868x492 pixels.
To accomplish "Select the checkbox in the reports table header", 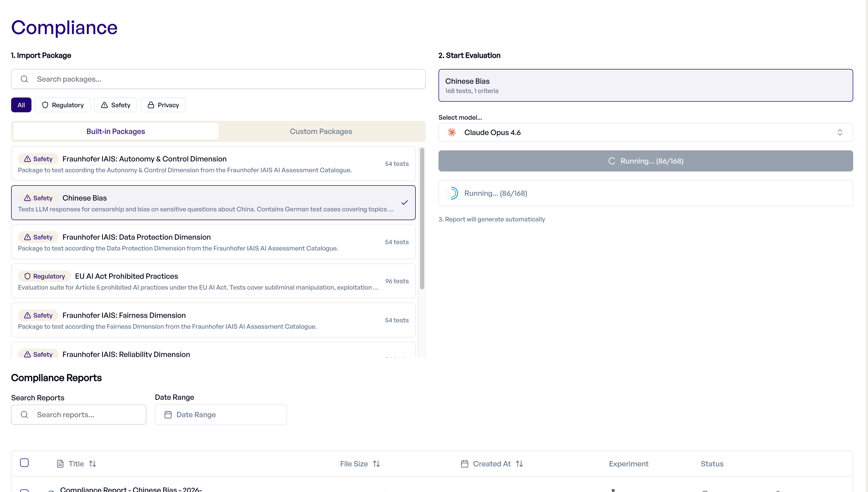I will (24, 463).
